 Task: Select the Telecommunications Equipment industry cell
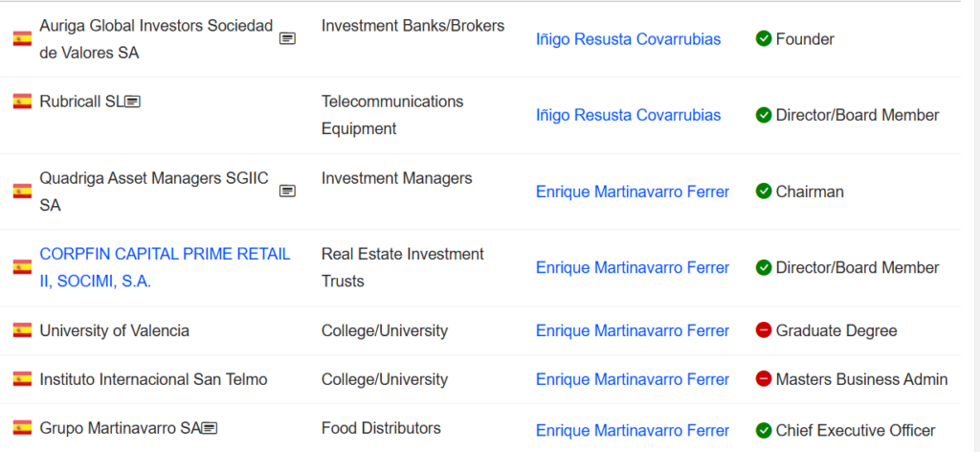pos(392,115)
